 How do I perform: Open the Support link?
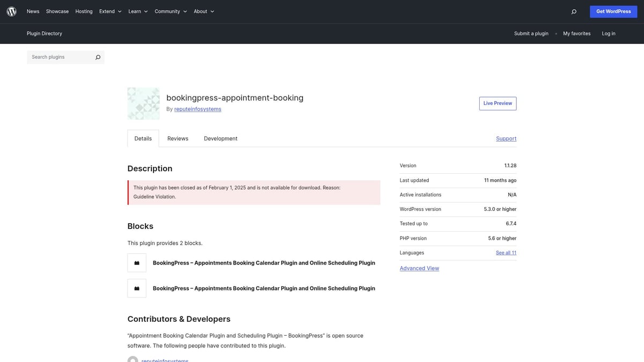tap(506, 138)
